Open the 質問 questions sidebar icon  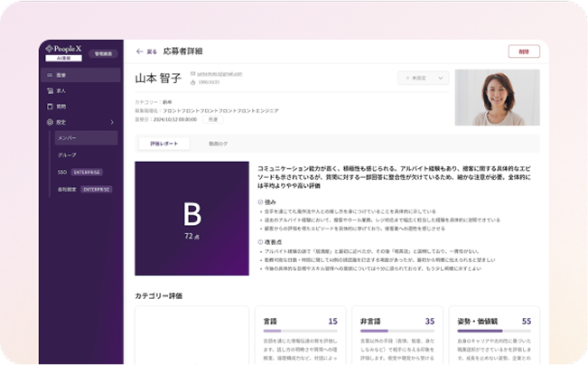[x=49, y=107]
